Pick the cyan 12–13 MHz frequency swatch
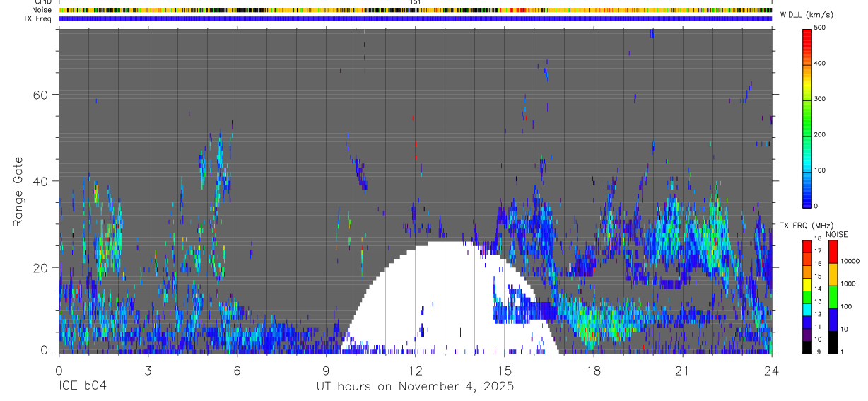The image size is (868, 401). coord(807,309)
